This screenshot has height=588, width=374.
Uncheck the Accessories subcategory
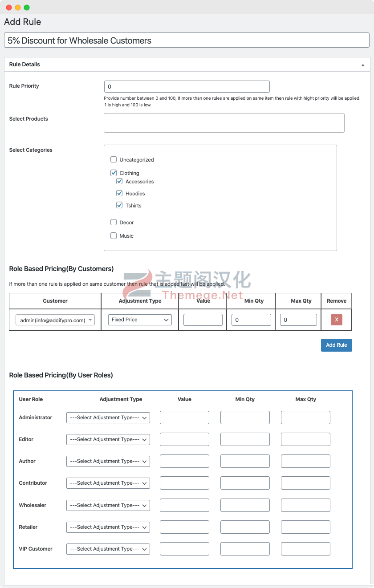coord(119,181)
